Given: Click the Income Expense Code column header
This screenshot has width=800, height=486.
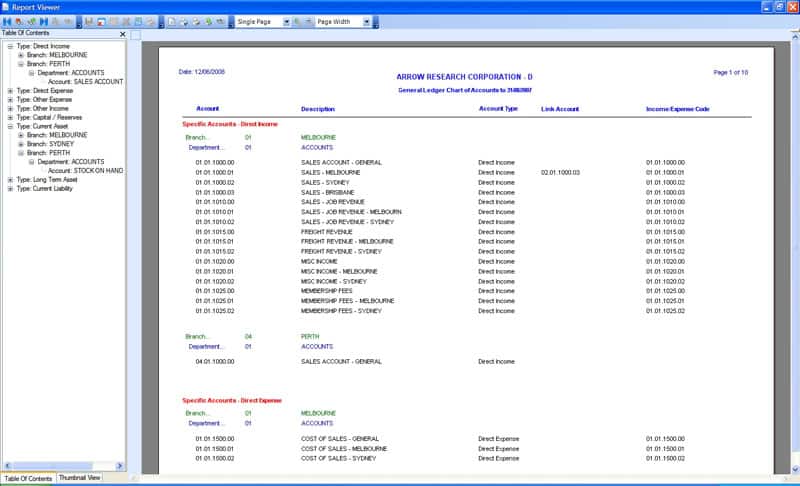Looking at the screenshot, I should 678,109.
